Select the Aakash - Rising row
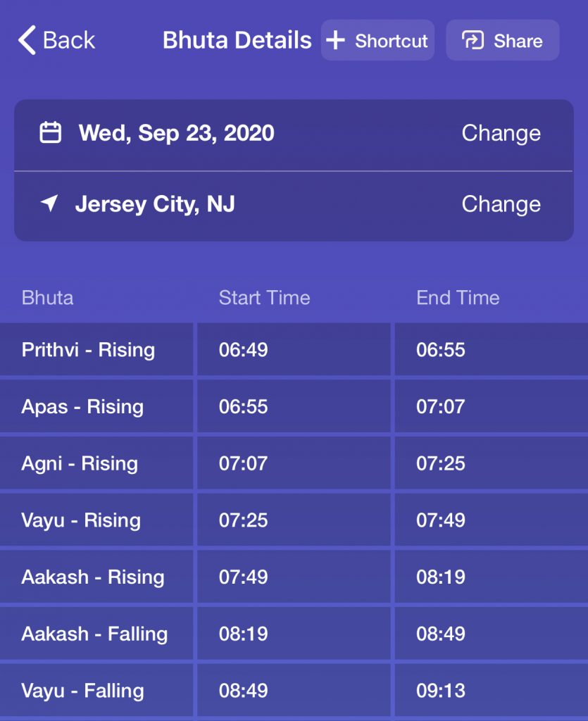The image size is (588, 721). (x=294, y=577)
